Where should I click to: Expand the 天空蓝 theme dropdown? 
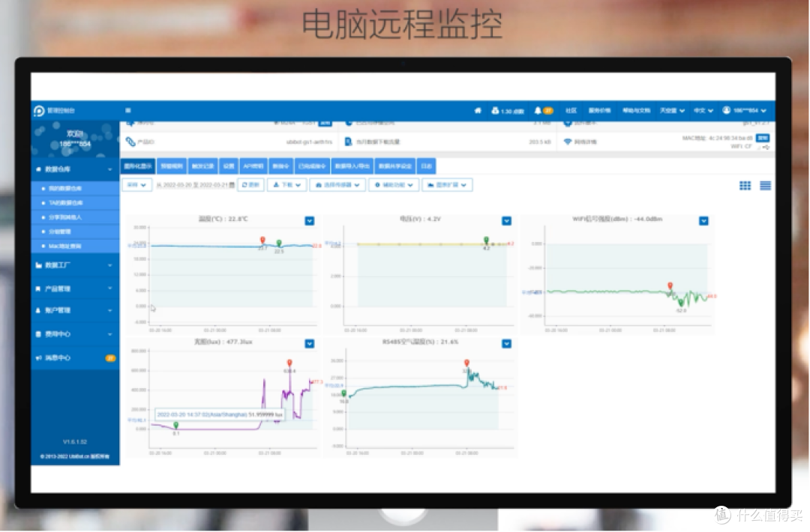672,110
